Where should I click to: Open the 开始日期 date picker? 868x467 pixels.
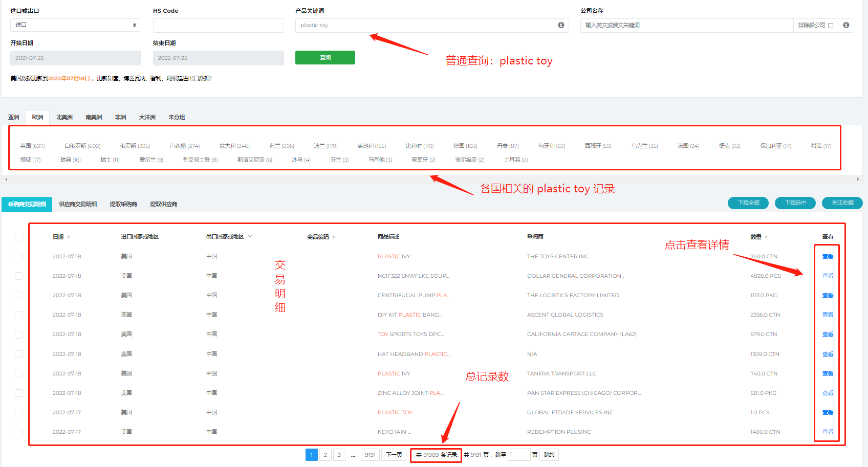tap(76, 58)
